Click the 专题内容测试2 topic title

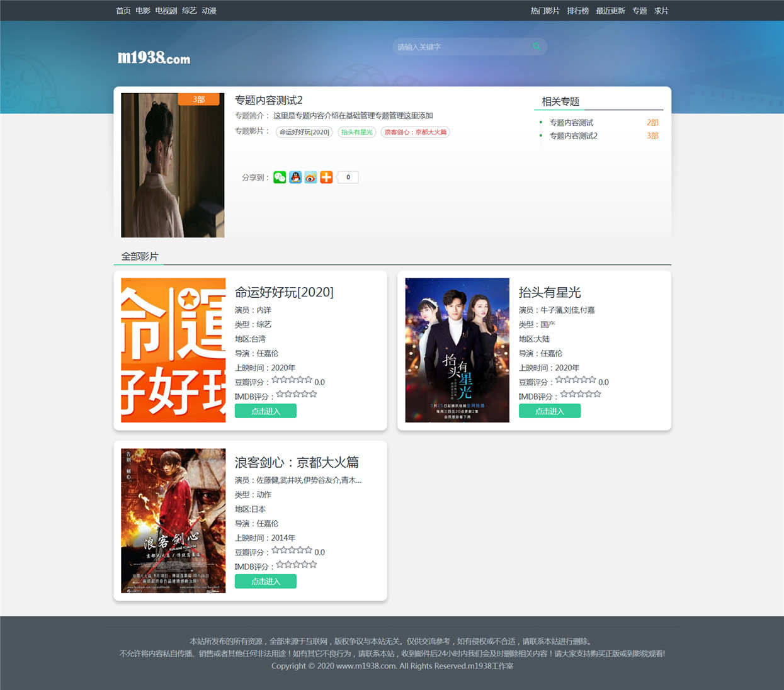[x=269, y=100]
